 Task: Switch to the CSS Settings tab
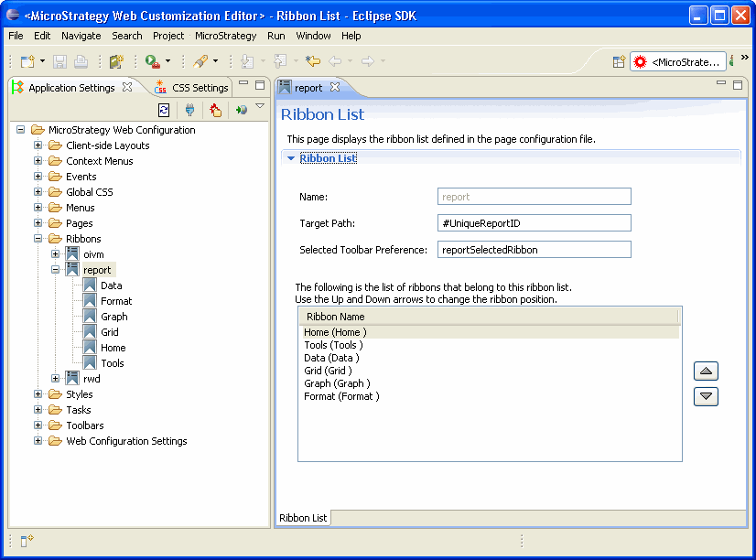192,88
